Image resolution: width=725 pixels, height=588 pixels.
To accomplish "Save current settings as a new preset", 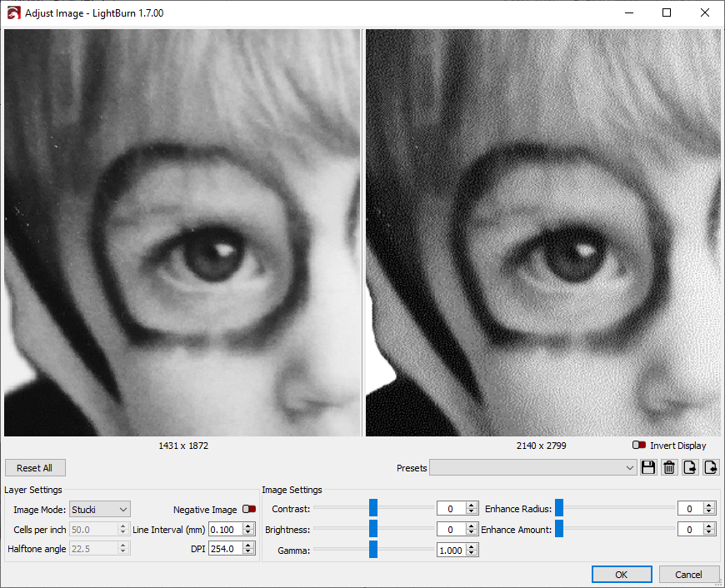I will pyautogui.click(x=649, y=467).
